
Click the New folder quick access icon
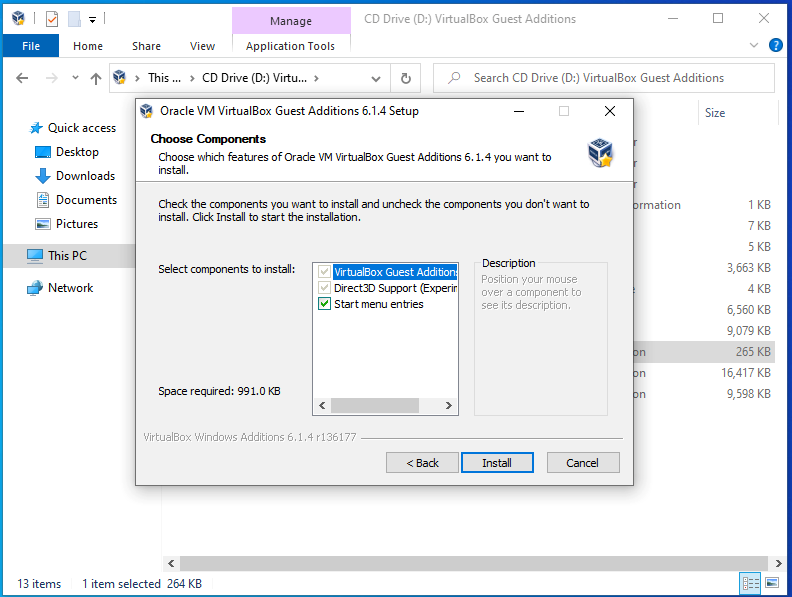click(x=74, y=19)
